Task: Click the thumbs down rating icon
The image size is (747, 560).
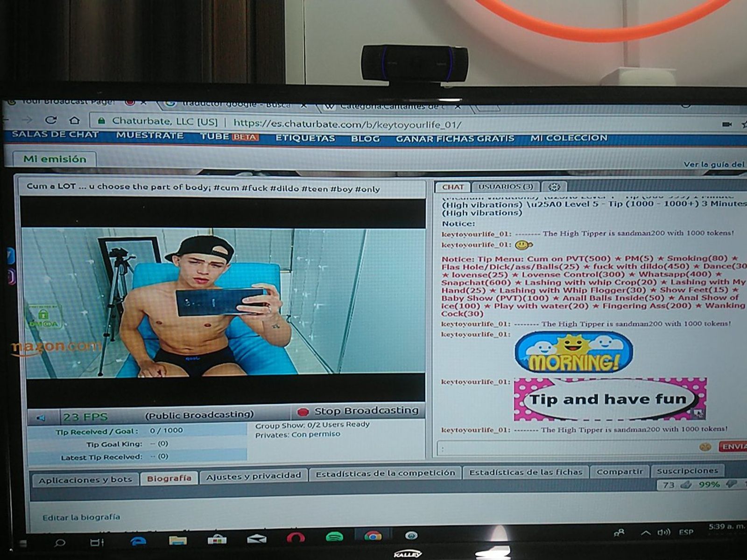Action: tap(732, 484)
